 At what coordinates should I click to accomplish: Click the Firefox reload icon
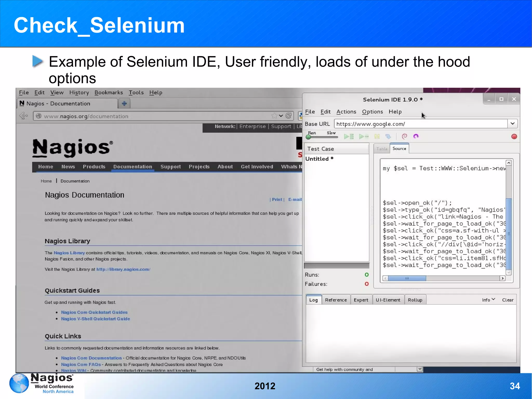288,116
